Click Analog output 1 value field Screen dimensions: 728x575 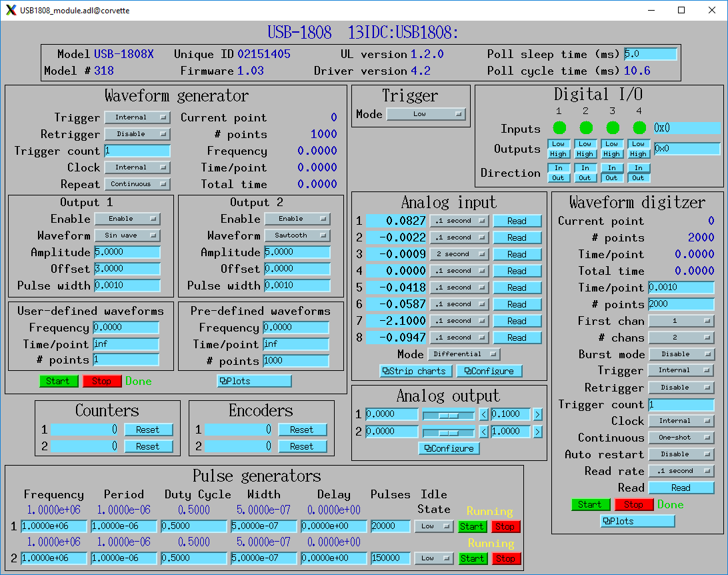(x=391, y=414)
